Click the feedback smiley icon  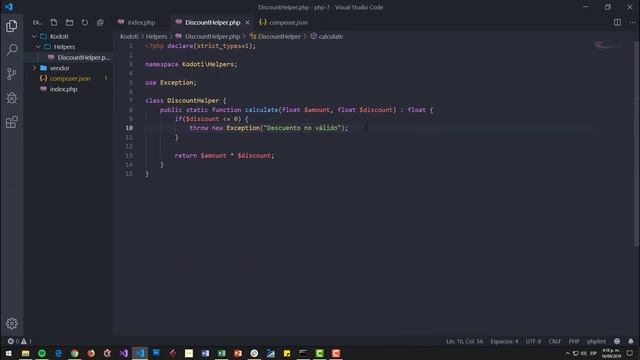pyautogui.click(x=617, y=341)
